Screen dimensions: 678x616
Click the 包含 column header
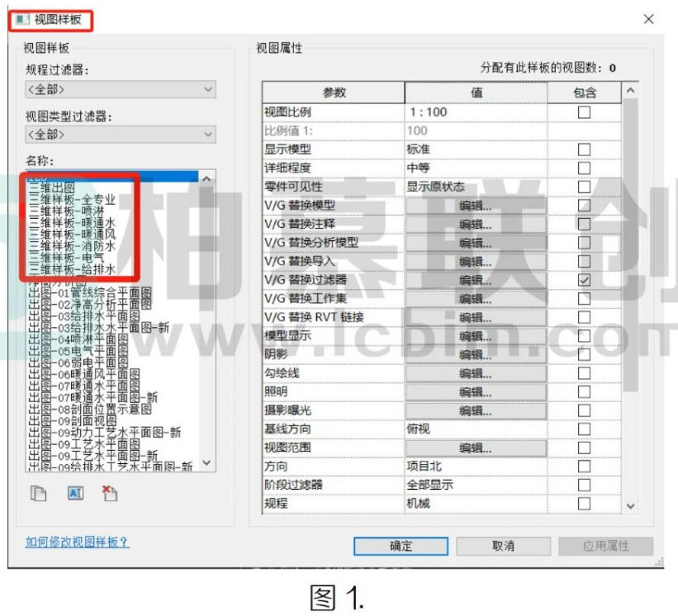[585, 92]
